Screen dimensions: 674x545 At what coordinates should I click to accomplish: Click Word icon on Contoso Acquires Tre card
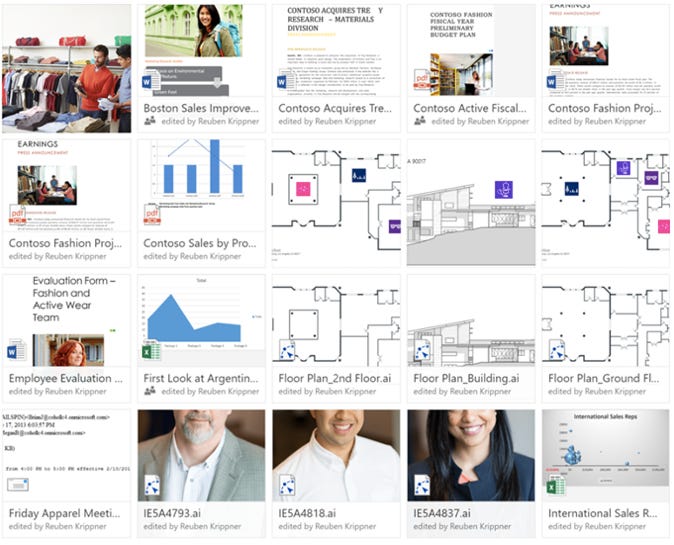click(x=286, y=80)
